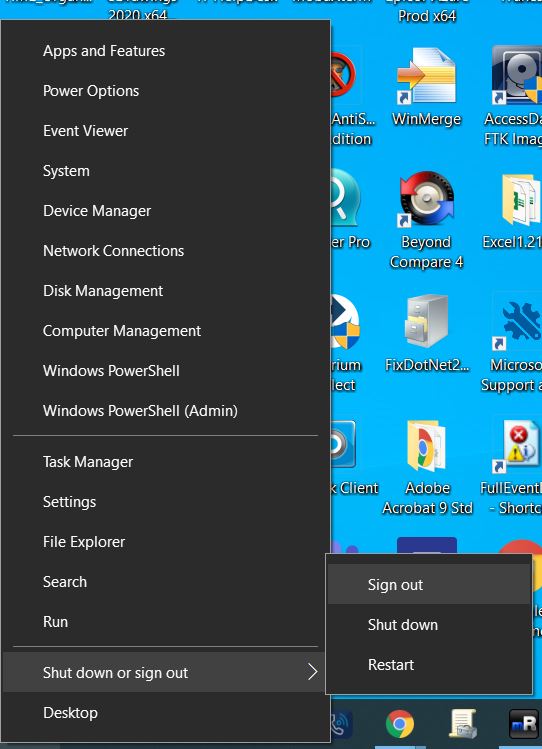Open Device Manager
542x749 pixels.
(165, 211)
